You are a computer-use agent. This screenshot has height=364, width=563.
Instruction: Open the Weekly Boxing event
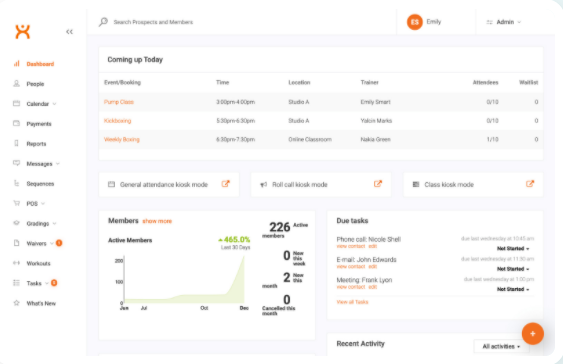122,139
